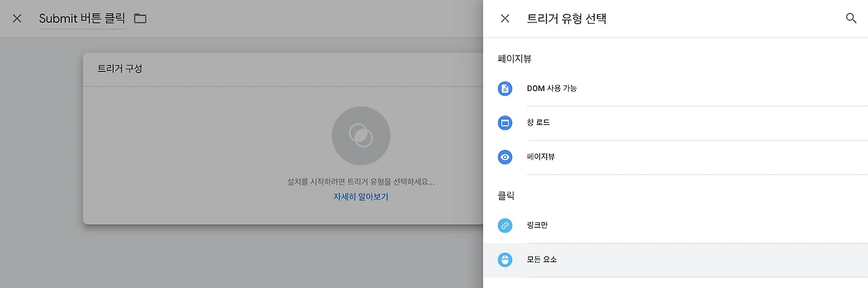
Task: Open the folder icon next to trigger name
Action: (x=140, y=18)
